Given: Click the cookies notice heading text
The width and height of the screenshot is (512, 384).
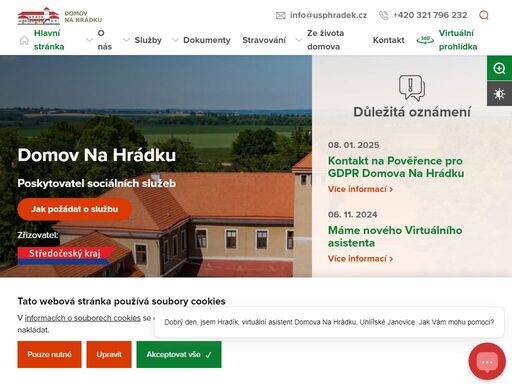Looking at the screenshot, I should coord(121,301).
